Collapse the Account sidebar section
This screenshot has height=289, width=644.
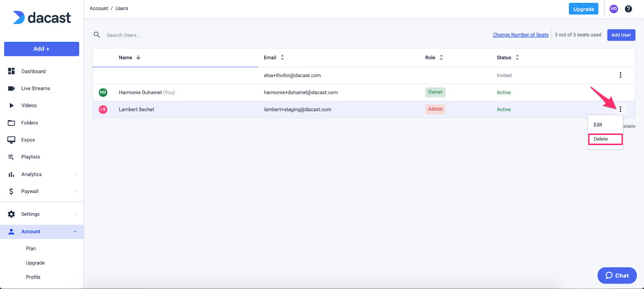pyautogui.click(x=75, y=231)
